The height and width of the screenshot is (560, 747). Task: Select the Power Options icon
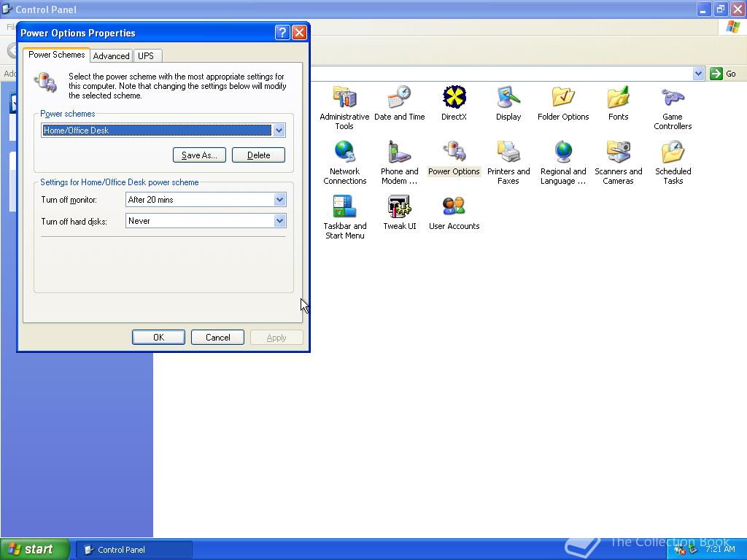click(454, 157)
